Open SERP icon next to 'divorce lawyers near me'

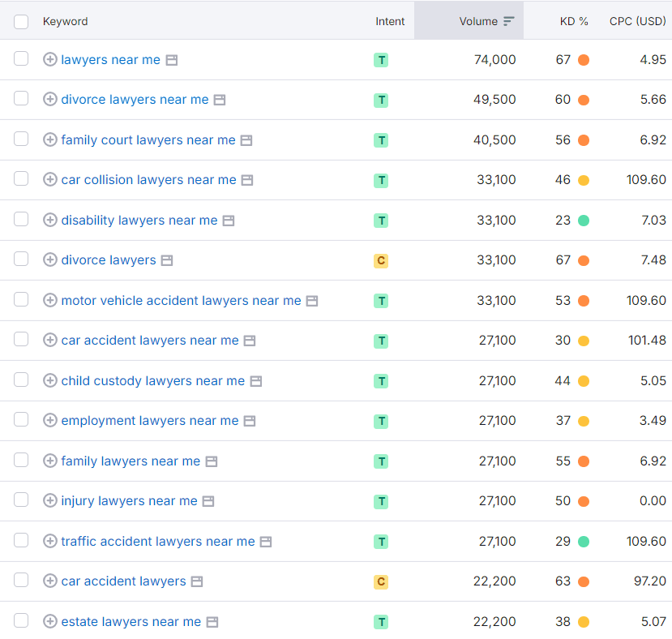coord(220,100)
